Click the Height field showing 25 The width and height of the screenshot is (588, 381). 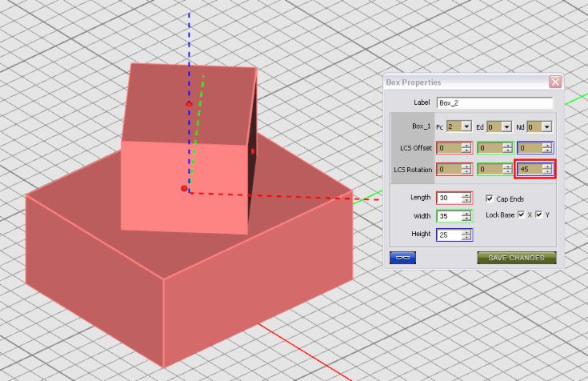click(x=450, y=235)
